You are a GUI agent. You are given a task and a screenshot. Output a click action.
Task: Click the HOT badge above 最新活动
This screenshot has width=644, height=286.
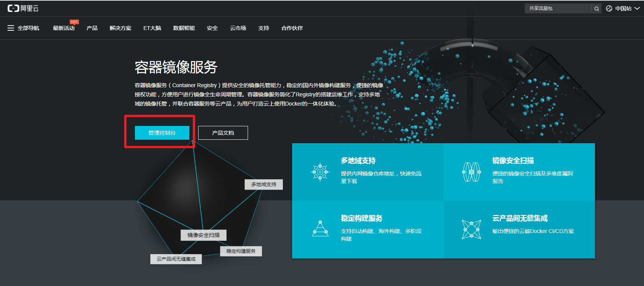tap(74, 22)
